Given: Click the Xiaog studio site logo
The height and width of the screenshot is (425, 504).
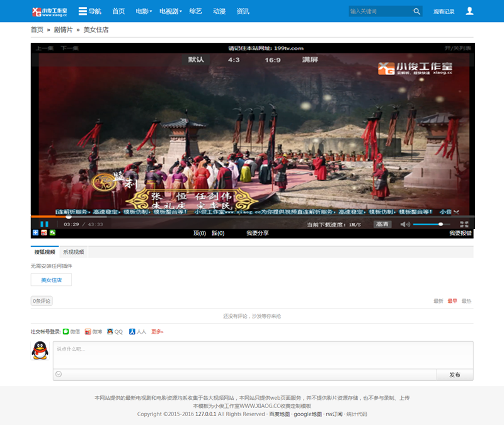Looking at the screenshot, I should [50, 11].
